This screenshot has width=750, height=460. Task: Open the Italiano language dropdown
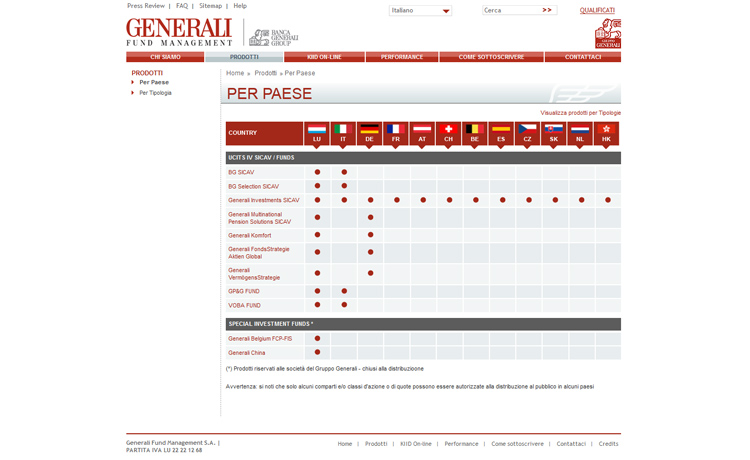coord(420,11)
